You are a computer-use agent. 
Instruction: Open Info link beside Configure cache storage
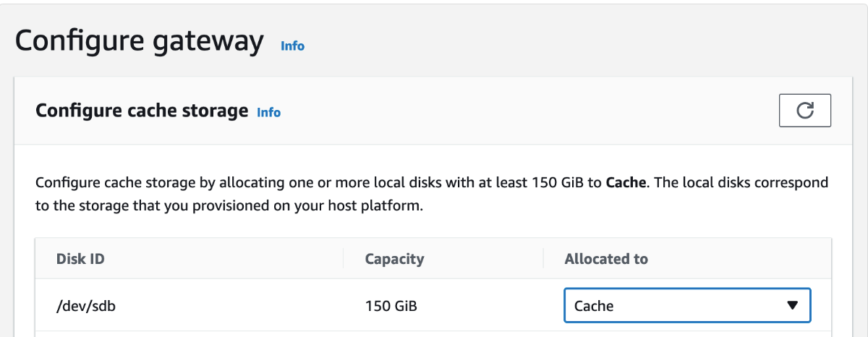[268, 112]
